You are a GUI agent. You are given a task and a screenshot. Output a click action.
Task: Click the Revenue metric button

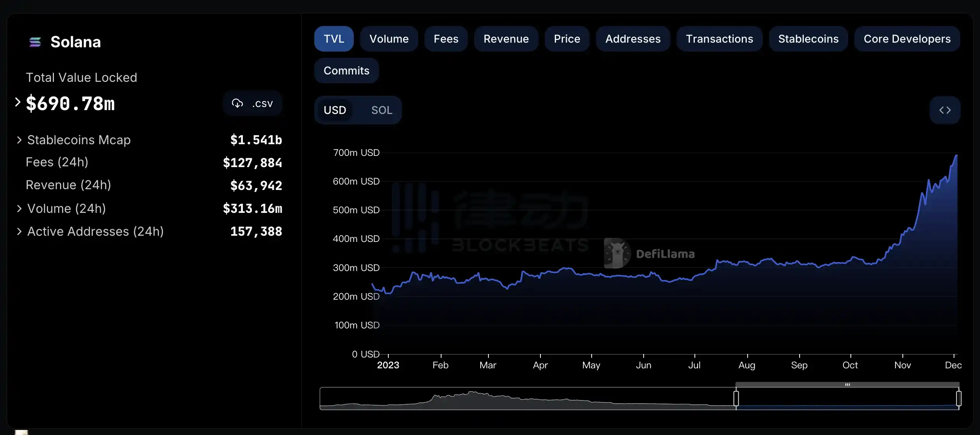point(506,39)
